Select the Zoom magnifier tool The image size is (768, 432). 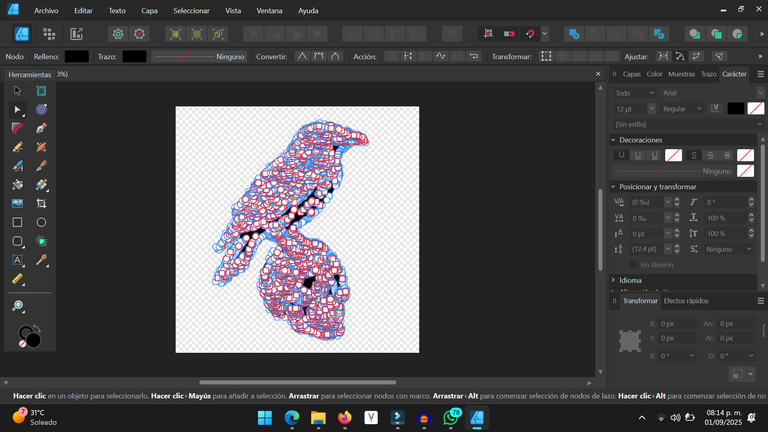coord(17,306)
